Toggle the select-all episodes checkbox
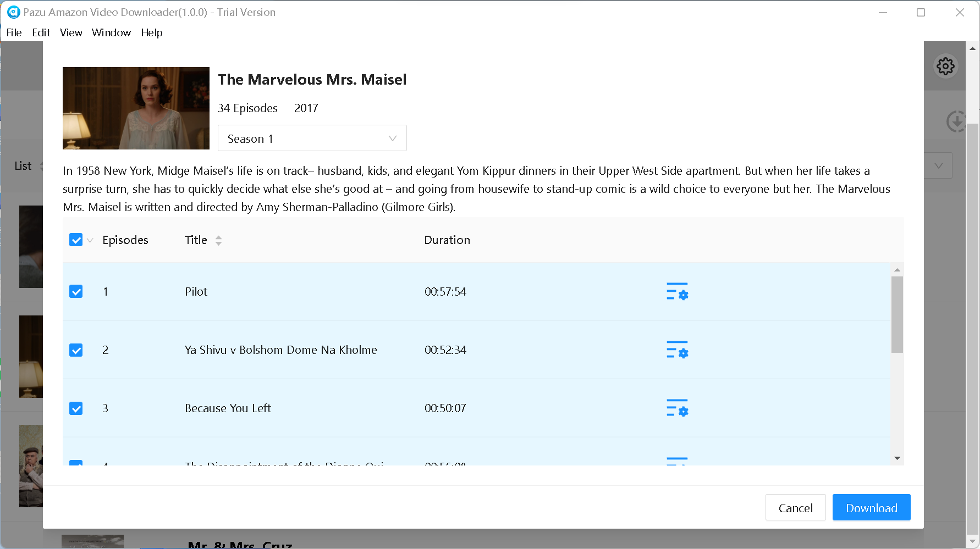Viewport: 980px width, 549px height. click(x=76, y=240)
